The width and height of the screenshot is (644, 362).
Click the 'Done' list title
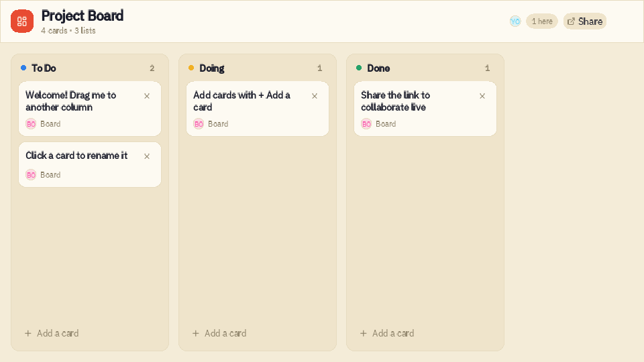[378, 68]
